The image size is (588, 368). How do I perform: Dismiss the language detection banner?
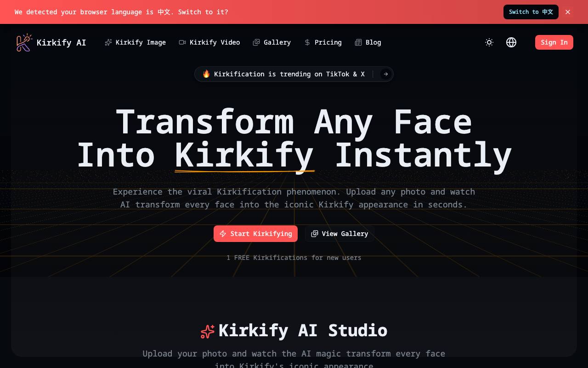coord(568,12)
